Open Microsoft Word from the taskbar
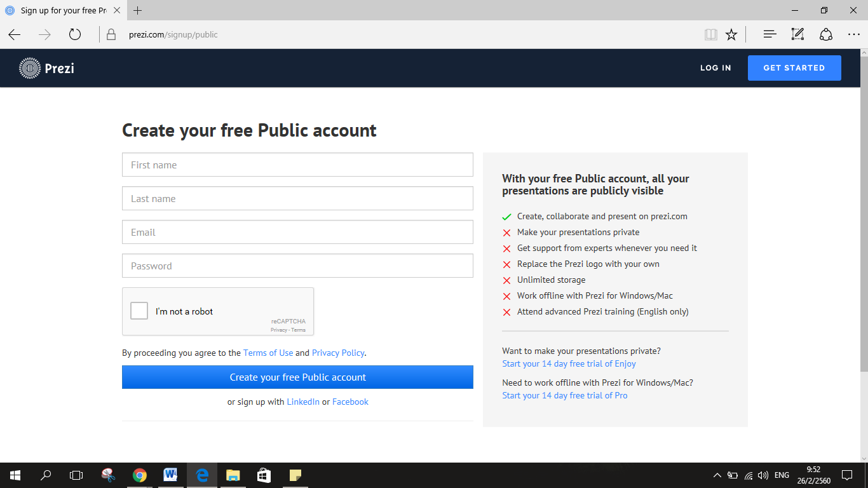 (170, 475)
